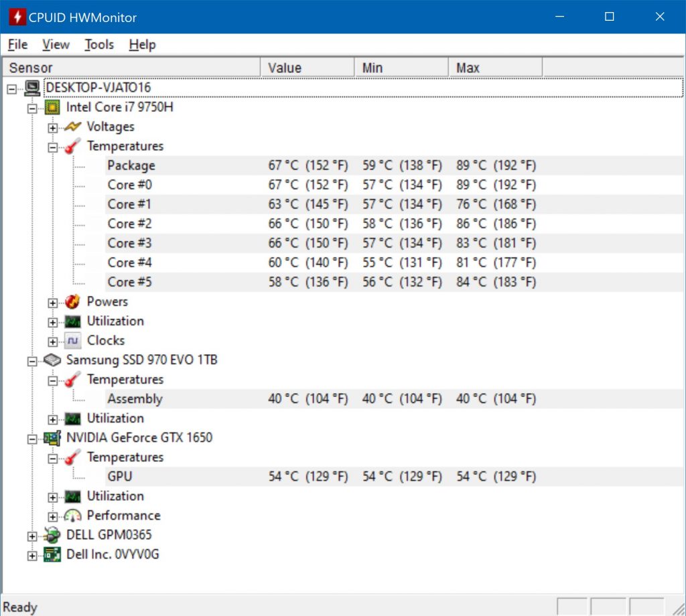This screenshot has width=686, height=616.
Task: Minimize the HWMonitor window
Action: 559,17
